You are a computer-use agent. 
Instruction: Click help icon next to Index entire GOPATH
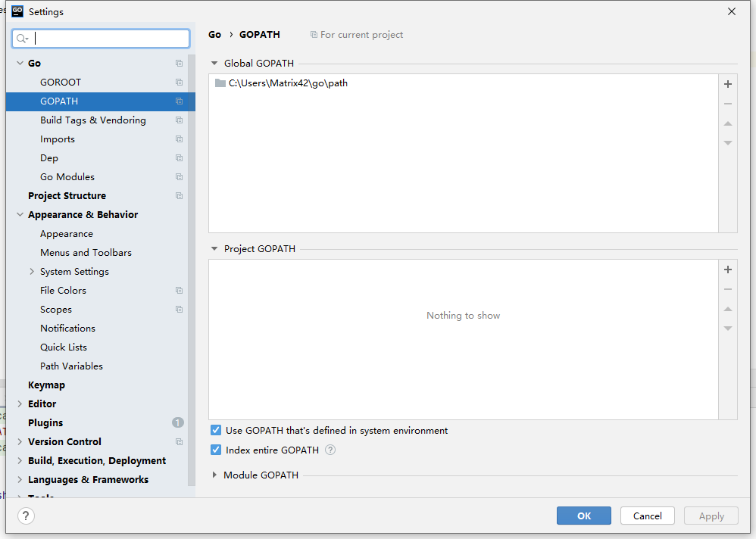[330, 450]
